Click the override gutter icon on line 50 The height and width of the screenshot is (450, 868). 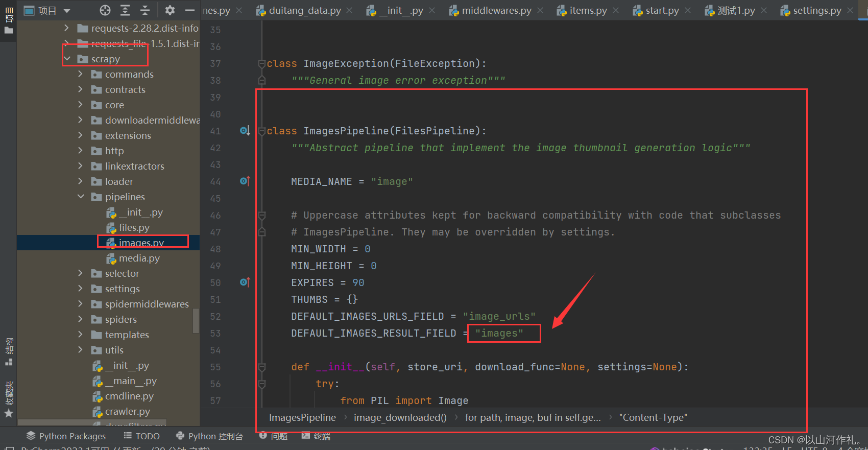pyautogui.click(x=245, y=282)
